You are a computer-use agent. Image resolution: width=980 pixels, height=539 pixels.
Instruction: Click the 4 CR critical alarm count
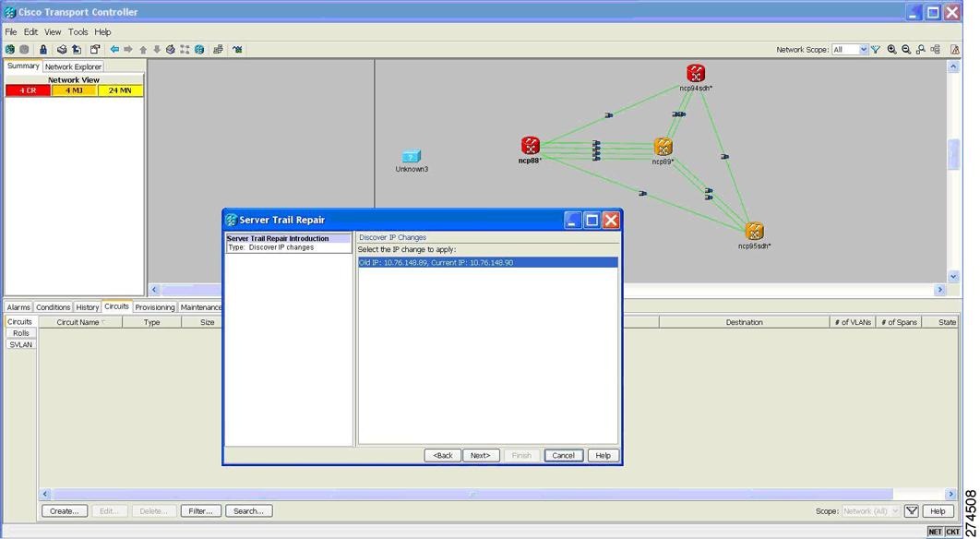28,90
